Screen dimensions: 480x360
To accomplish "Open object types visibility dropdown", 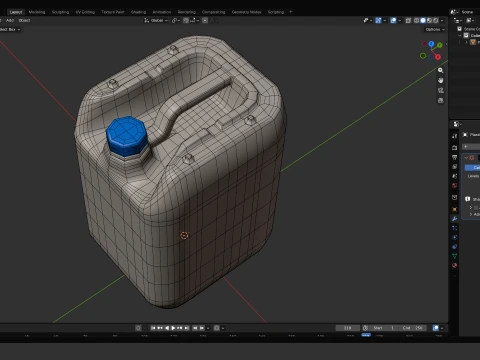I will [x=368, y=20].
